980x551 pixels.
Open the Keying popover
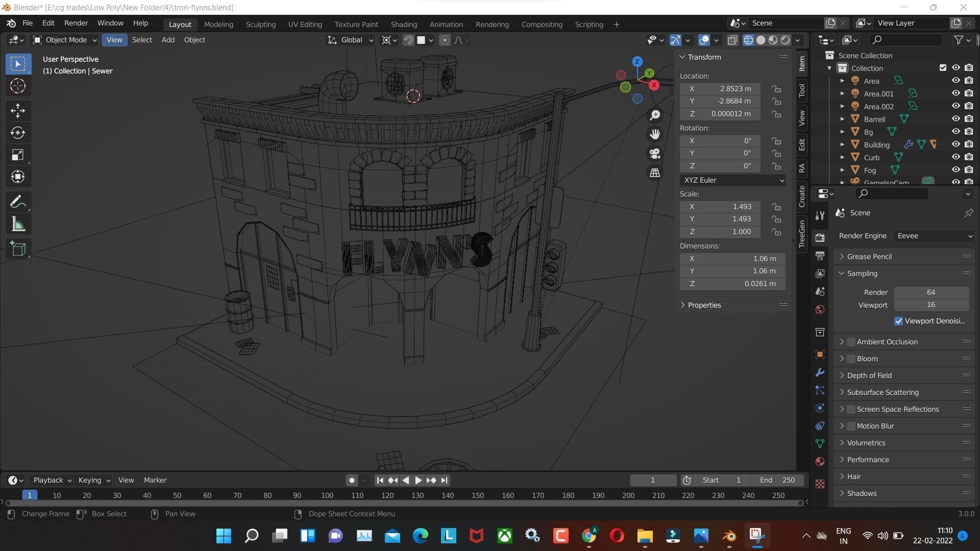click(94, 480)
